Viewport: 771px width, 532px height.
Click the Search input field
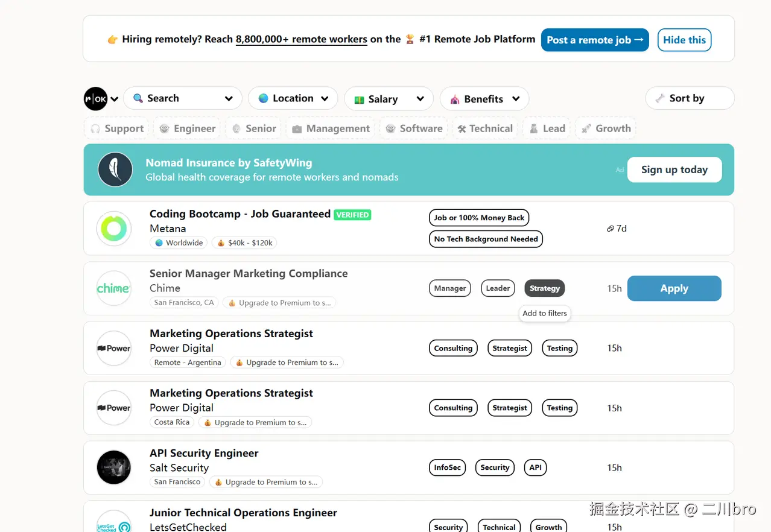coord(182,98)
